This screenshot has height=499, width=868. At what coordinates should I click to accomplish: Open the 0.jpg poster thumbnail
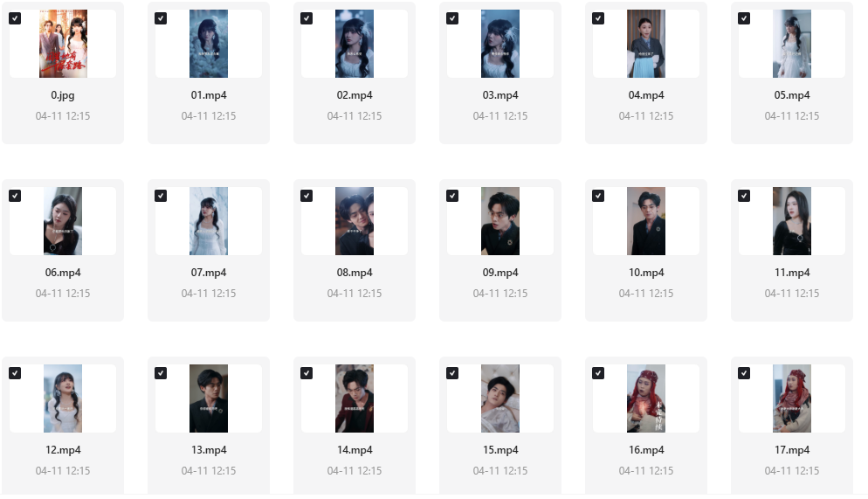click(x=63, y=44)
